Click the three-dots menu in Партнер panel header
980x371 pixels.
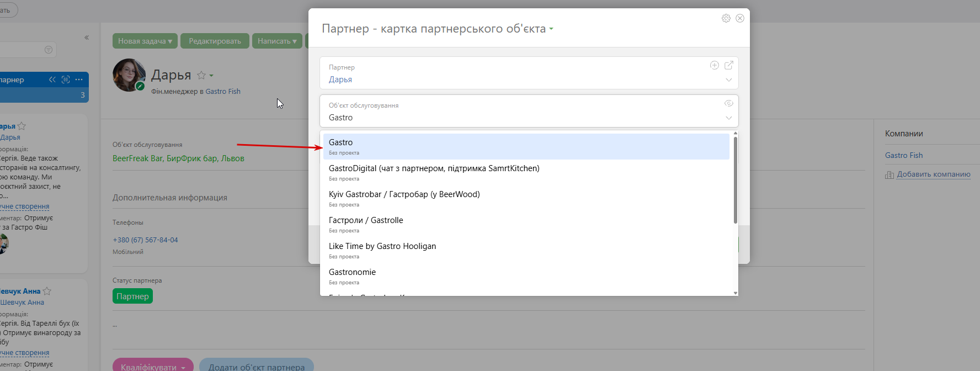[x=79, y=79]
